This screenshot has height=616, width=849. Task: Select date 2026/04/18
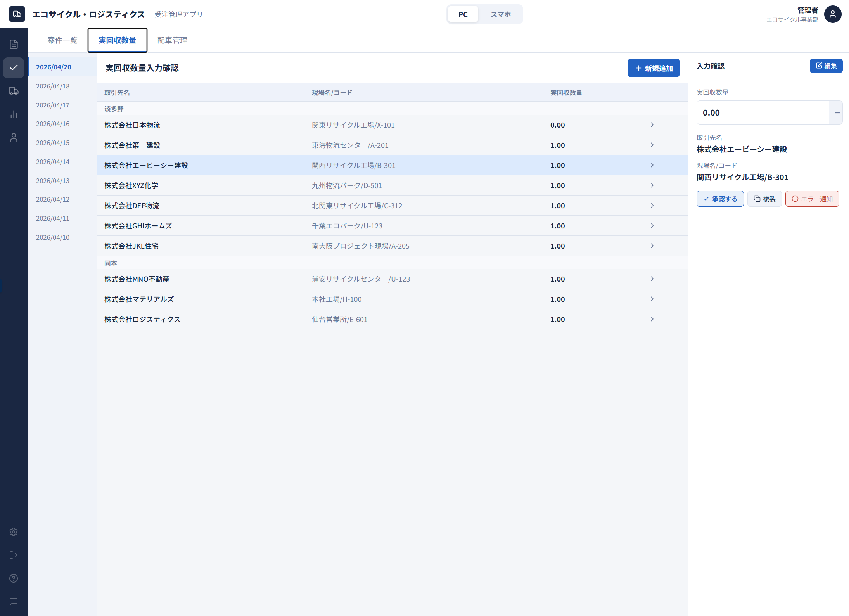62,86
